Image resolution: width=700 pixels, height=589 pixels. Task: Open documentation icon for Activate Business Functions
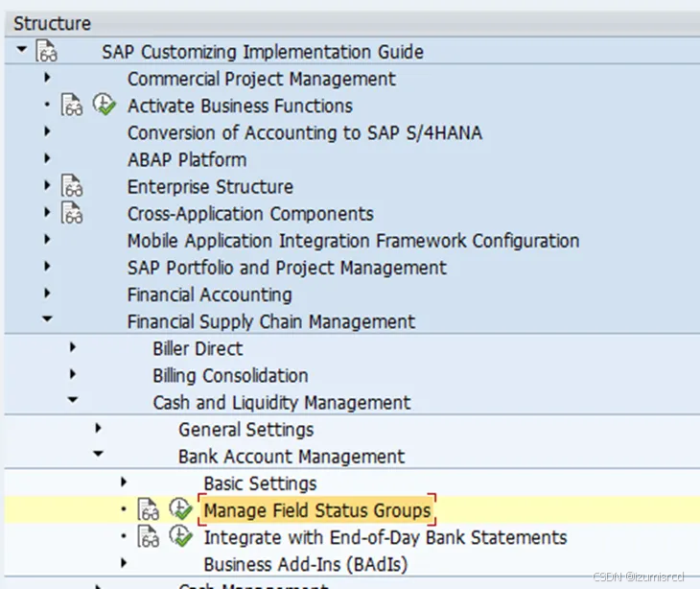72,106
